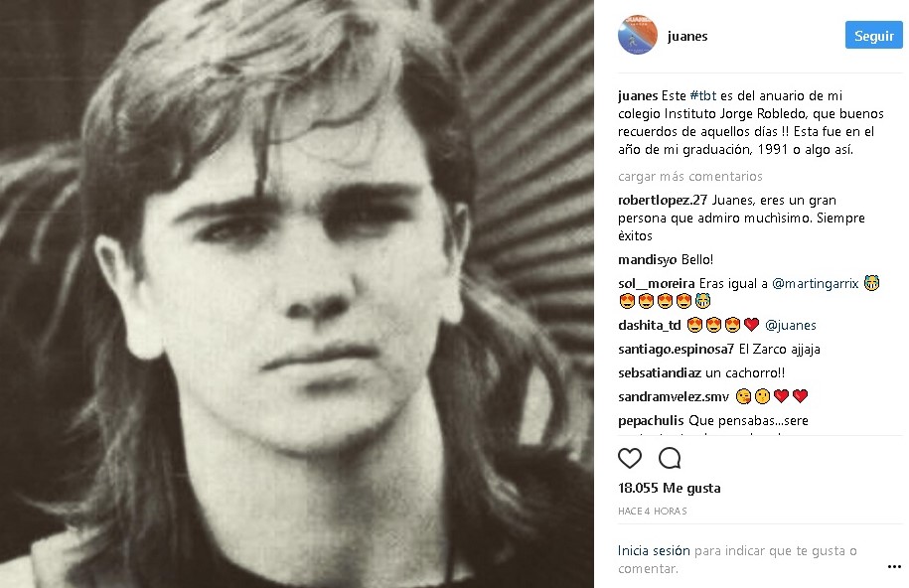
Task: Click the heart like icon
Action: [x=630, y=458]
